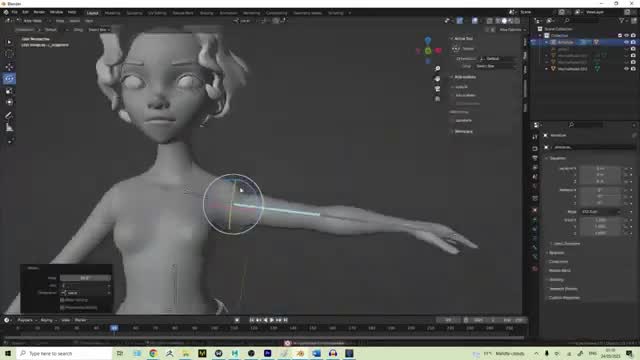640x360 pixels.
Task: Open the timeline Marker menu
Action: pos(81,320)
